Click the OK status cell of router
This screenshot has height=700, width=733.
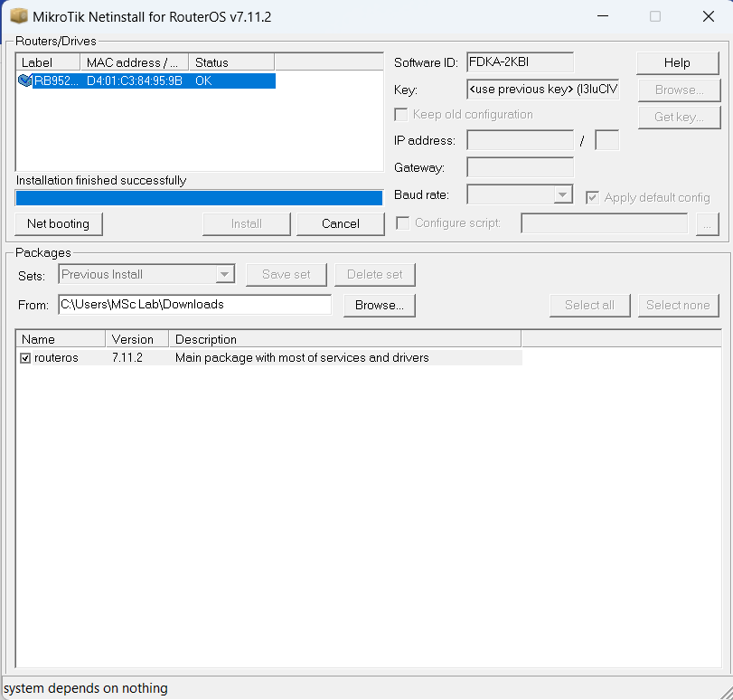(203, 81)
